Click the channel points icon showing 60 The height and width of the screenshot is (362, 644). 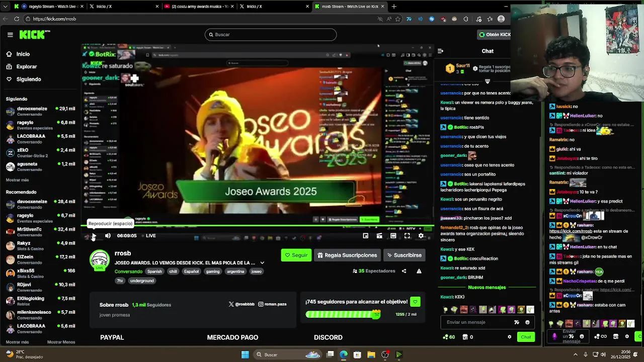[x=449, y=337]
